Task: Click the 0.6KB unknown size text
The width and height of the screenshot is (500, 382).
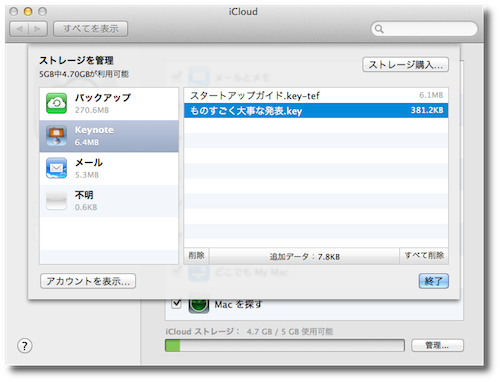Action: point(86,207)
